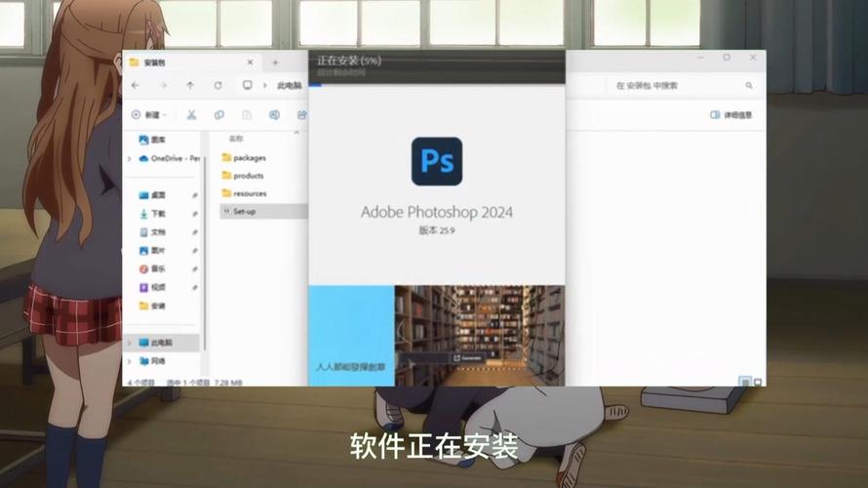Click the installer progress bar
The width and height of the screenshot is (868, 488).
click(437, 85)
